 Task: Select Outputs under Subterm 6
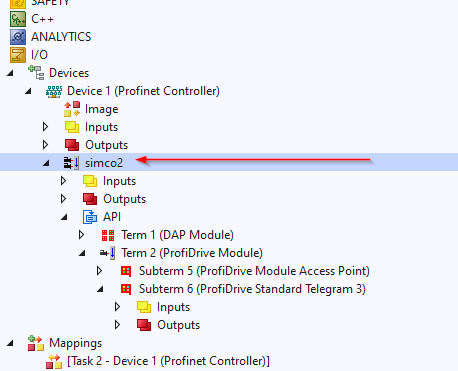[x=178, y=325]
